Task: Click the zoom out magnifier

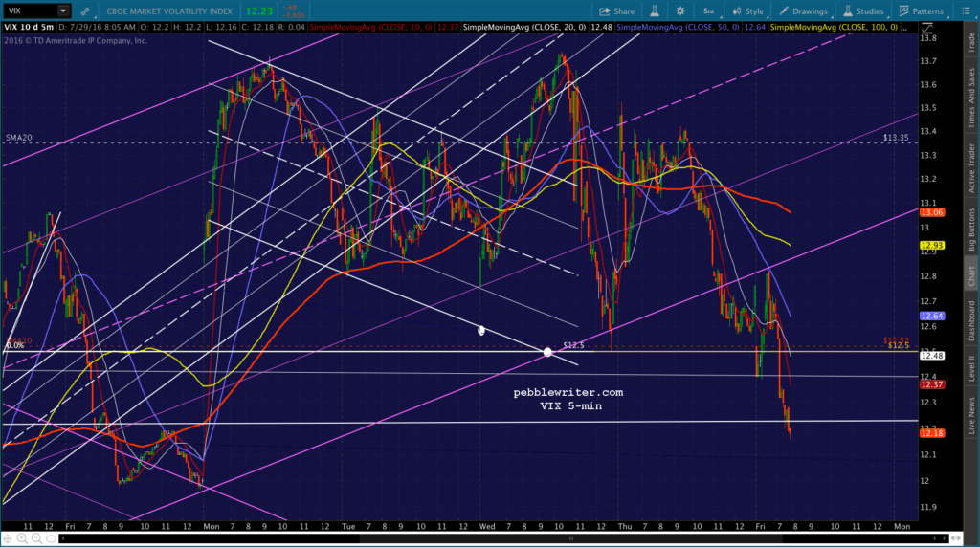Action: click(37, 538)
